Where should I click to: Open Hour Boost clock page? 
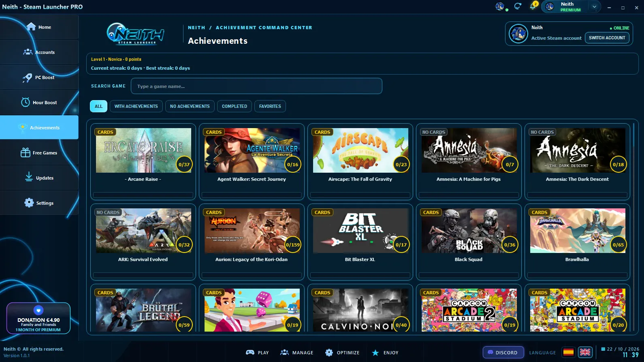point(39,103)
